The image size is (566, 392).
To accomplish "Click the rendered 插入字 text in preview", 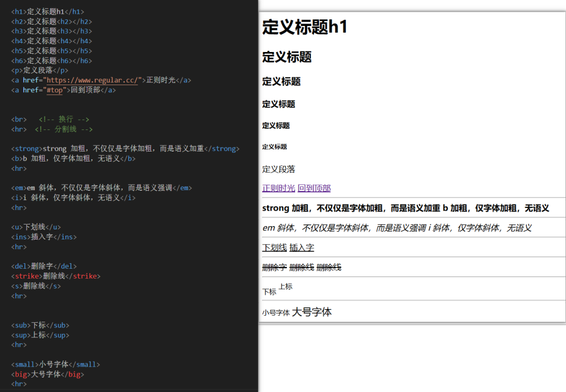I will [302, 248].
